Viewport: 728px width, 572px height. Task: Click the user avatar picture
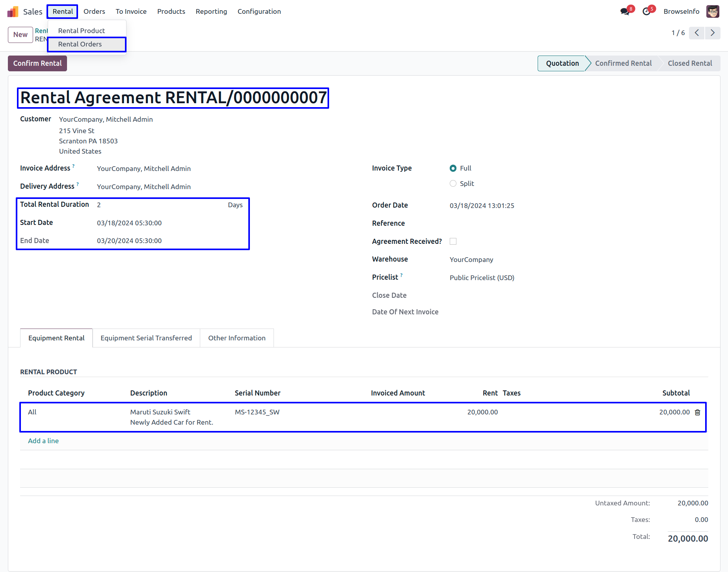713,12
